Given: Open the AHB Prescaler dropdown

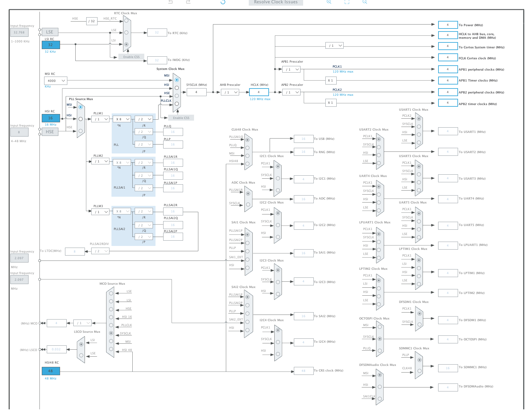Looking at the screenshot, I should point(230,92).
